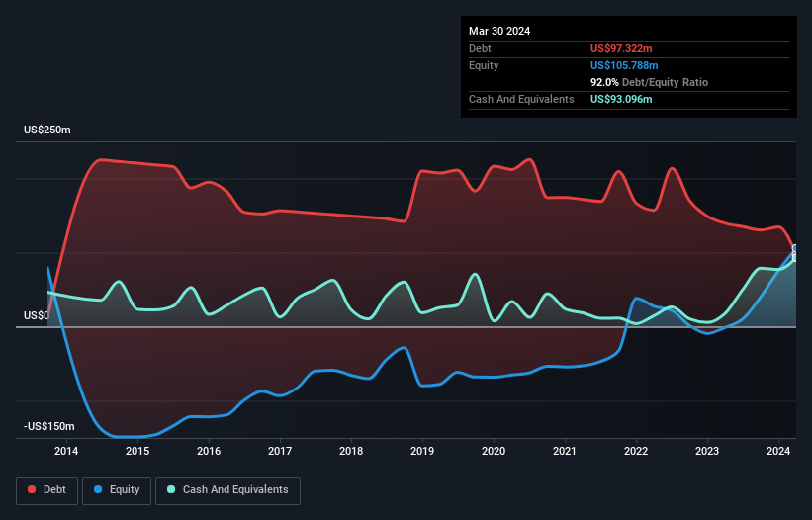This screenshot has width=812, height=520.
Task: Click the US$93.096m cash value
Action: (x=621, y=99)
